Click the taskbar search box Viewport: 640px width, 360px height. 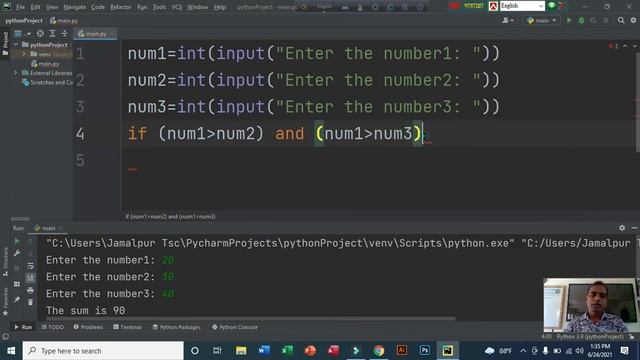coord(103,351)
